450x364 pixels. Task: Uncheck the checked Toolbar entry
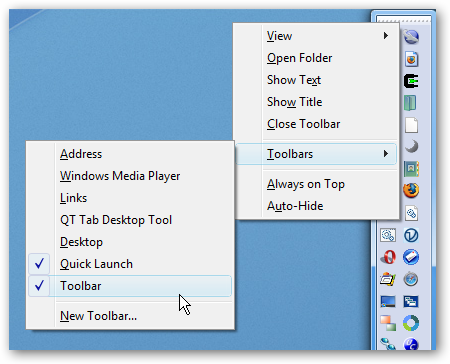click(x=130, y=286)
